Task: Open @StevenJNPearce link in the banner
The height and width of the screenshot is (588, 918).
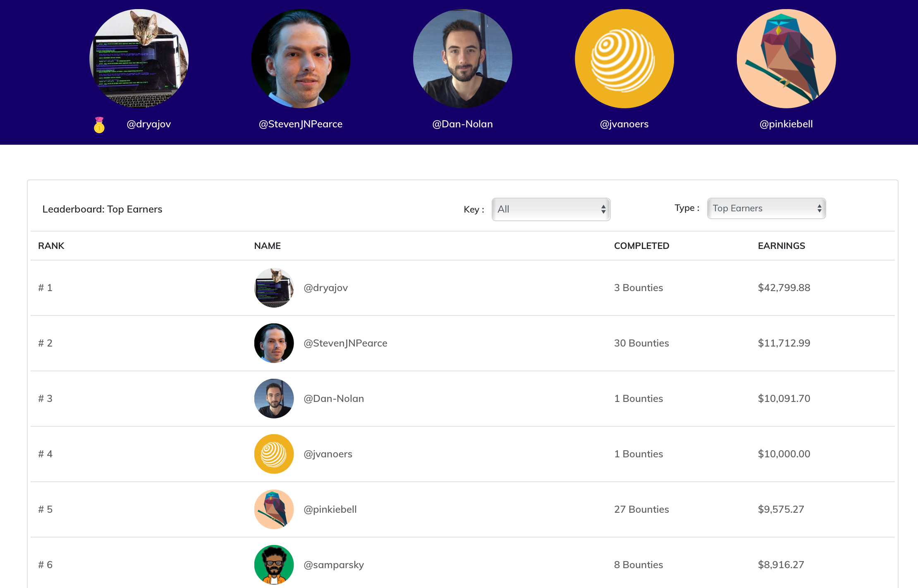Action: pos(301,124)
